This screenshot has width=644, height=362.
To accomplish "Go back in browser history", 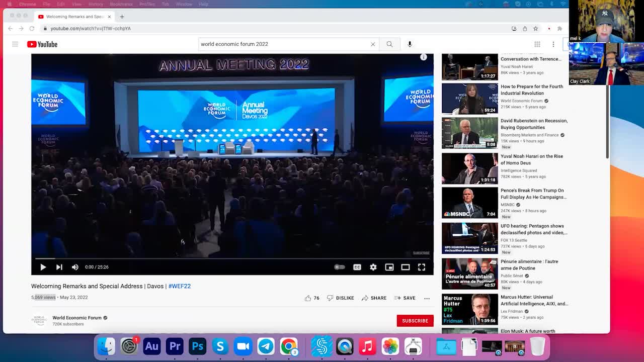I will (11, 29).
